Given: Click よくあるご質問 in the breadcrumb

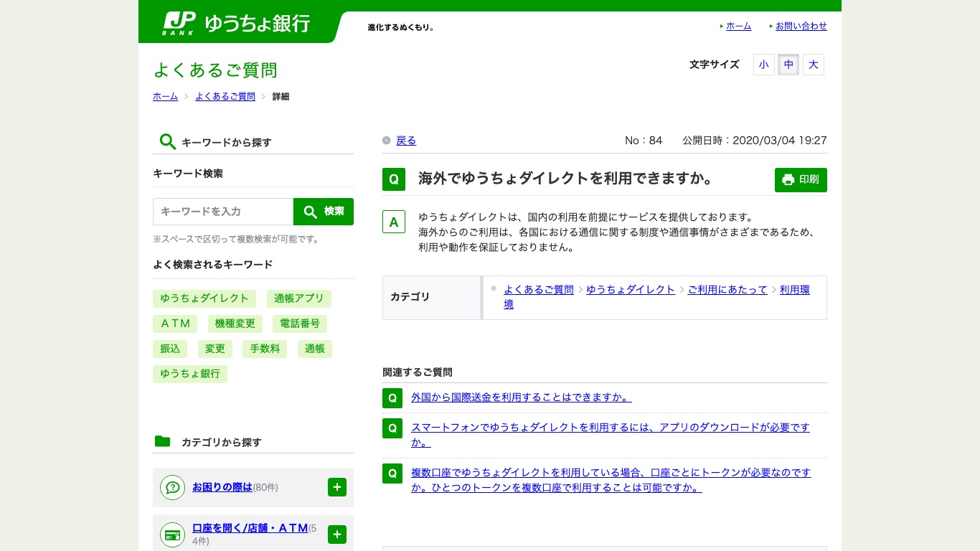Looking at the screenshot, I should 225,96.
